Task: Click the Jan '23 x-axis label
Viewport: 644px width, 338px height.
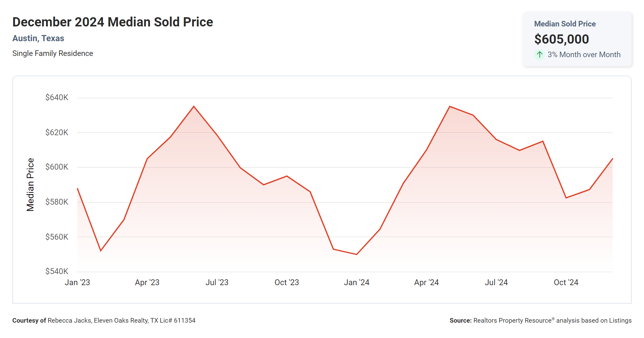Action: [77, 282]
